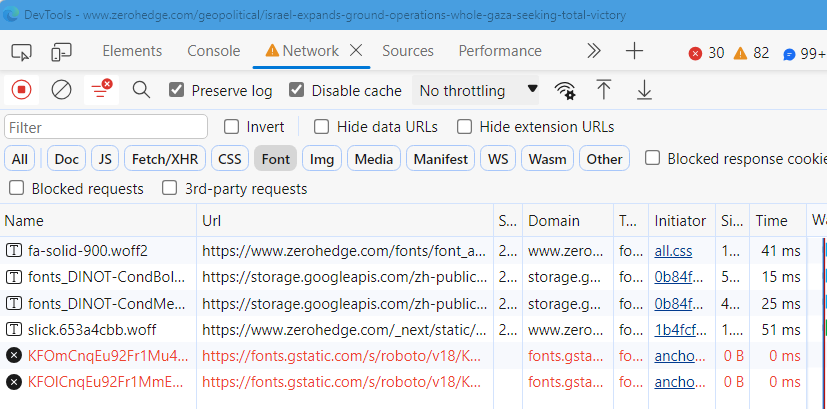Focus the Filter text field
Screen dimensions: 827x409
[x=106, y=127]
